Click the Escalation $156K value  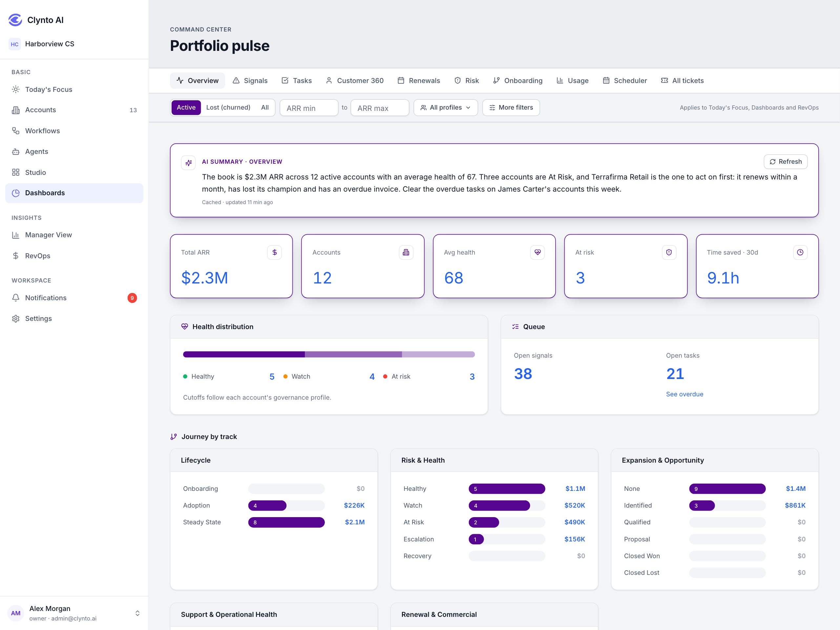[x=575, y=539]
